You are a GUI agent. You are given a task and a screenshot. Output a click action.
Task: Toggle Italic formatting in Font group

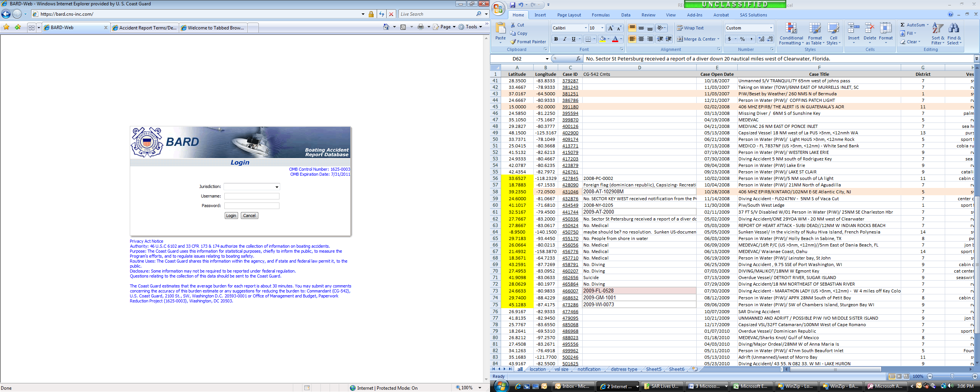(x=564, y=39)
